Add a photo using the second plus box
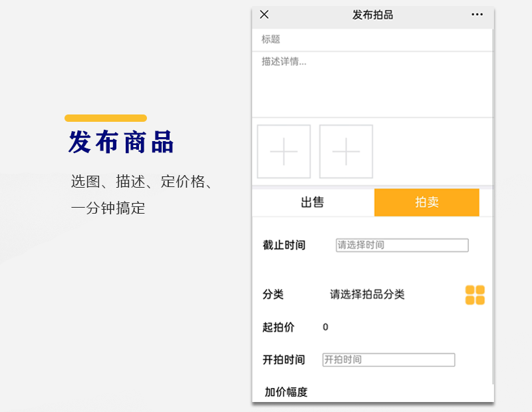Viewport: 532px width, 412px height. 346,152
